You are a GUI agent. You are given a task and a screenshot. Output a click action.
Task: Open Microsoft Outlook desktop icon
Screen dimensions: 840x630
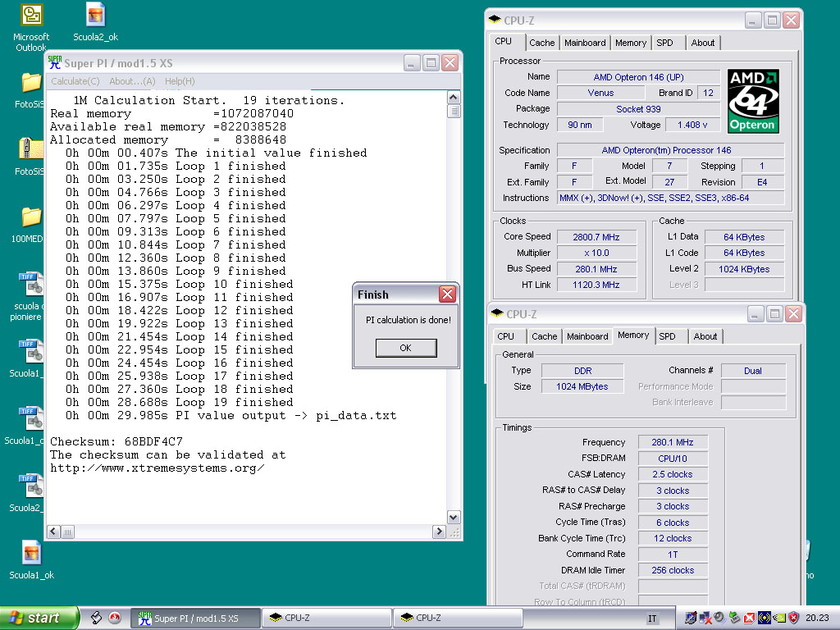click(x=31, y=15)
